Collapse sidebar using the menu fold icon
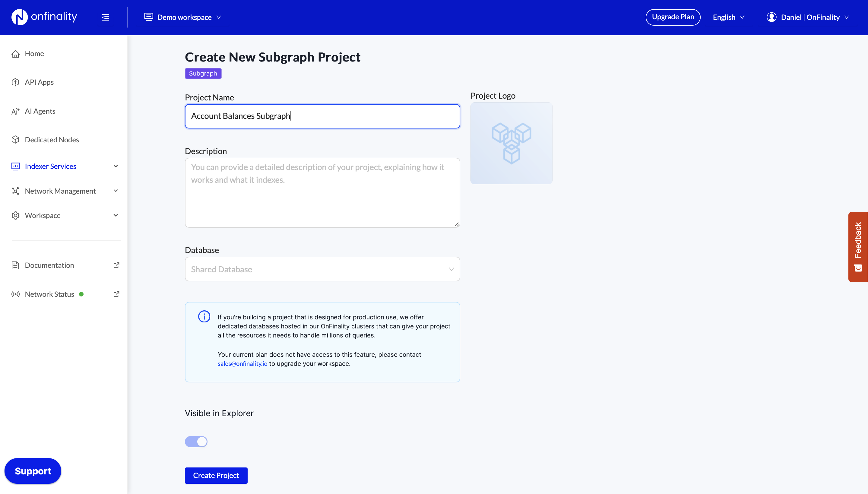868x494 pixels. point(105,17)
